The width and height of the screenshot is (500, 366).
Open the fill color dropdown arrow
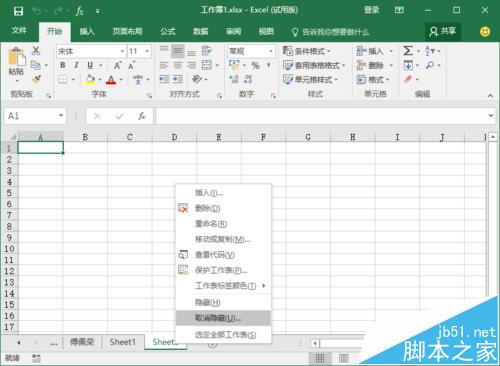100,80
